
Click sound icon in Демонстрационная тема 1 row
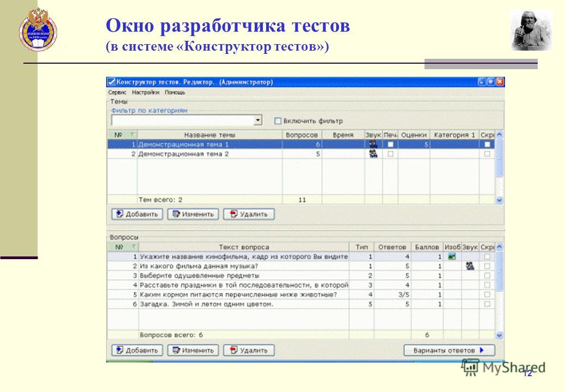pos(373,144)
